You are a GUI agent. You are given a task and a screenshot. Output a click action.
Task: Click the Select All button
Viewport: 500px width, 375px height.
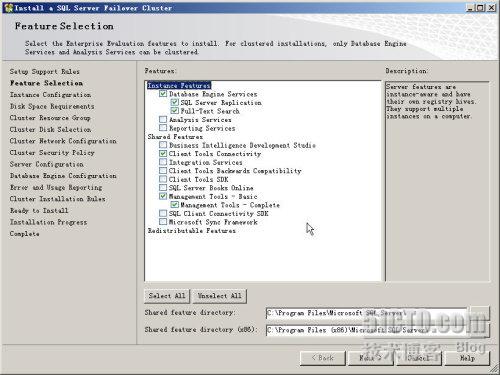click(x=167, y=296)
